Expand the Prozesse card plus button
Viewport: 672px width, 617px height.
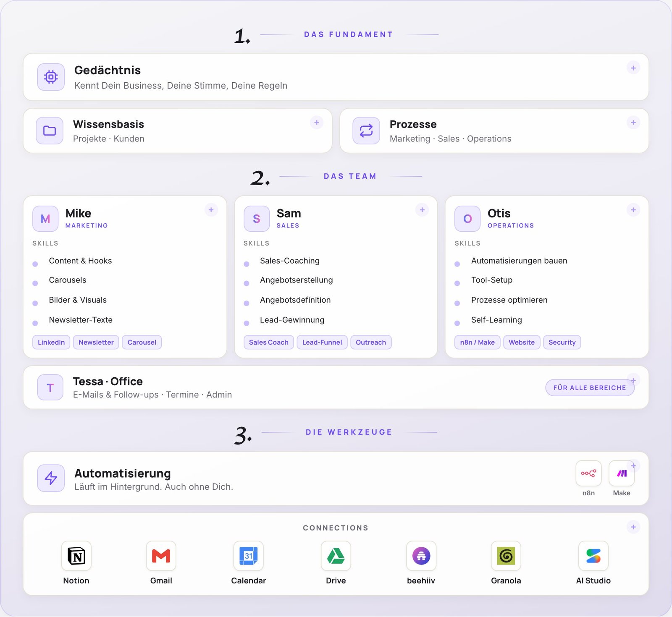pos(633,122)
